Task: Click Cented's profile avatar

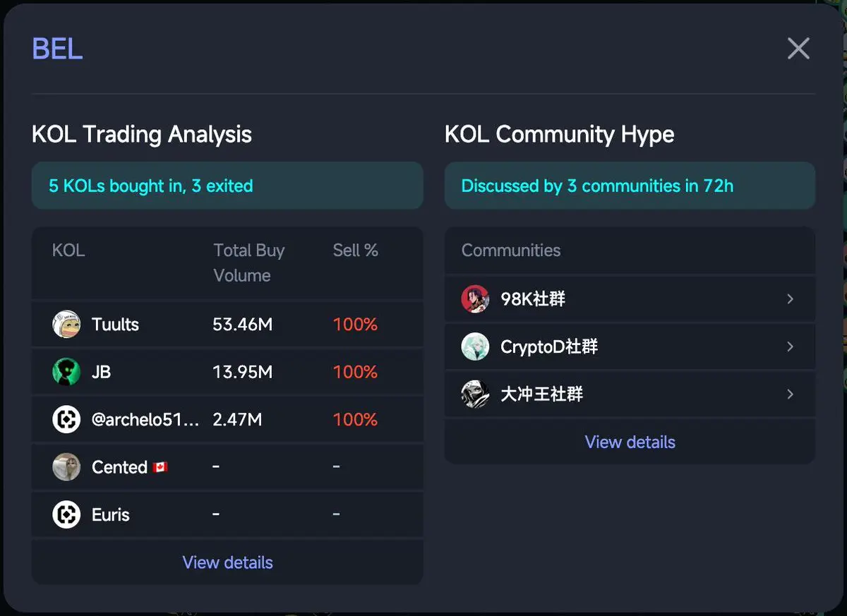Action: (66, 467)
